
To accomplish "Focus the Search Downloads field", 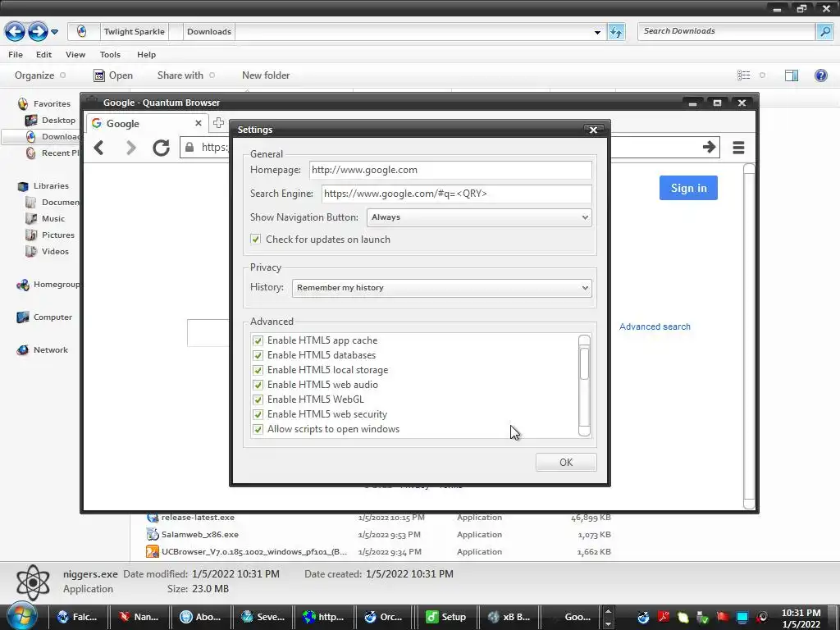I will pos(727,32).
